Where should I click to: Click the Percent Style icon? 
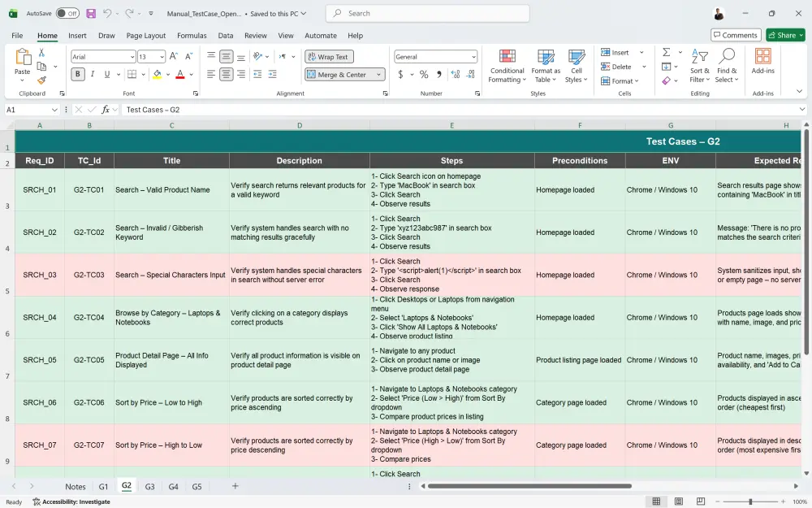tap(423, 75)
